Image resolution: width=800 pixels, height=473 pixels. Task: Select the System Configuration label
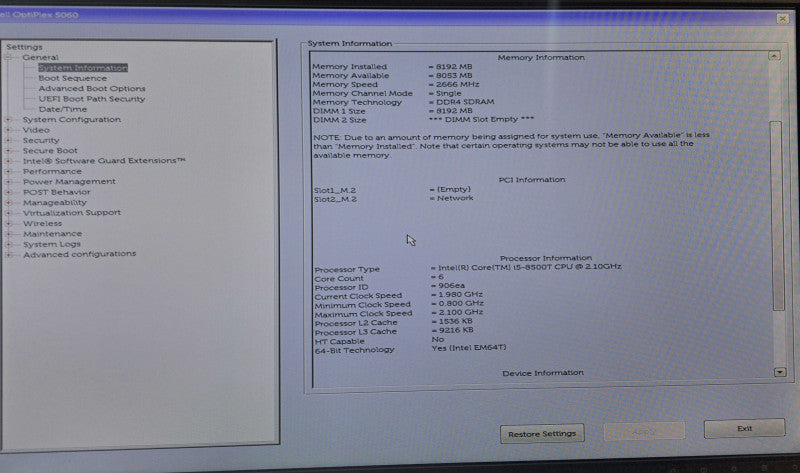pyautogui.click(x=72, y=119)
